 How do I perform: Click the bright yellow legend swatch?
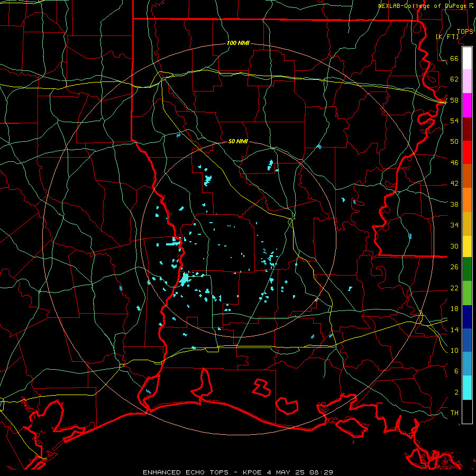(x=467, y=246)
